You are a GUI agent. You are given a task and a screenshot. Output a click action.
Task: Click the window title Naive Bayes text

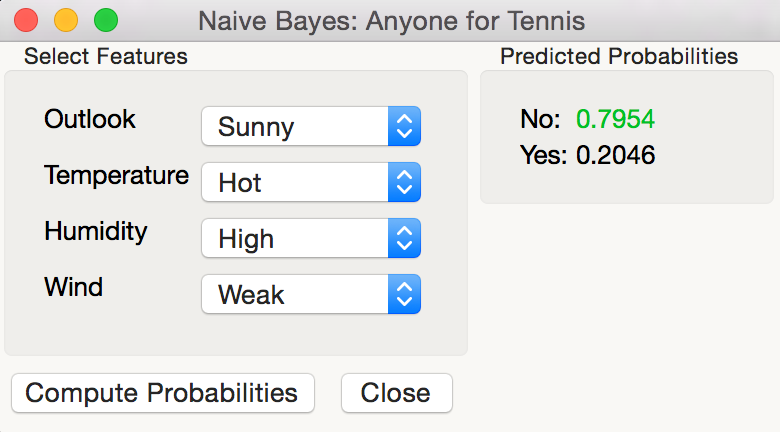tap(391, 20)
